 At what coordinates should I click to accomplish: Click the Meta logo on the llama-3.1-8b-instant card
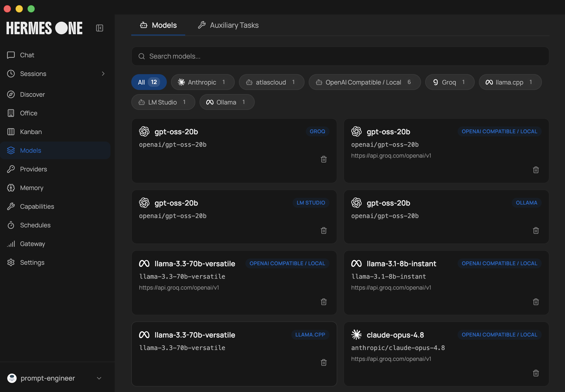click(356, 263)
